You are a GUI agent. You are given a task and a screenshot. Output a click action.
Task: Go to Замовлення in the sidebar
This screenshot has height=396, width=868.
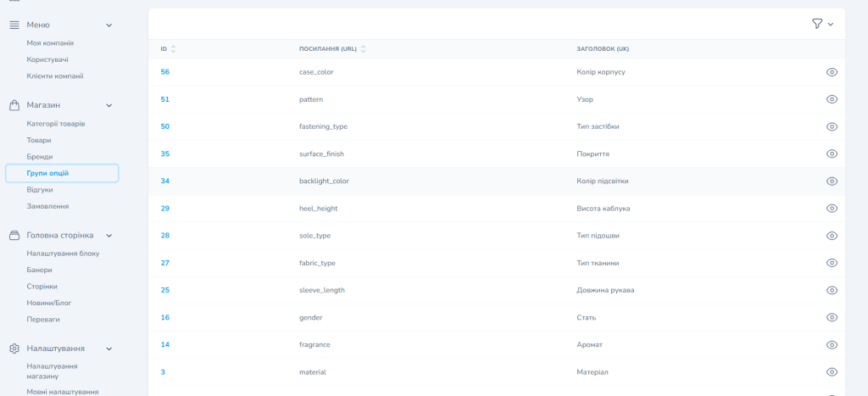[47, 206]
